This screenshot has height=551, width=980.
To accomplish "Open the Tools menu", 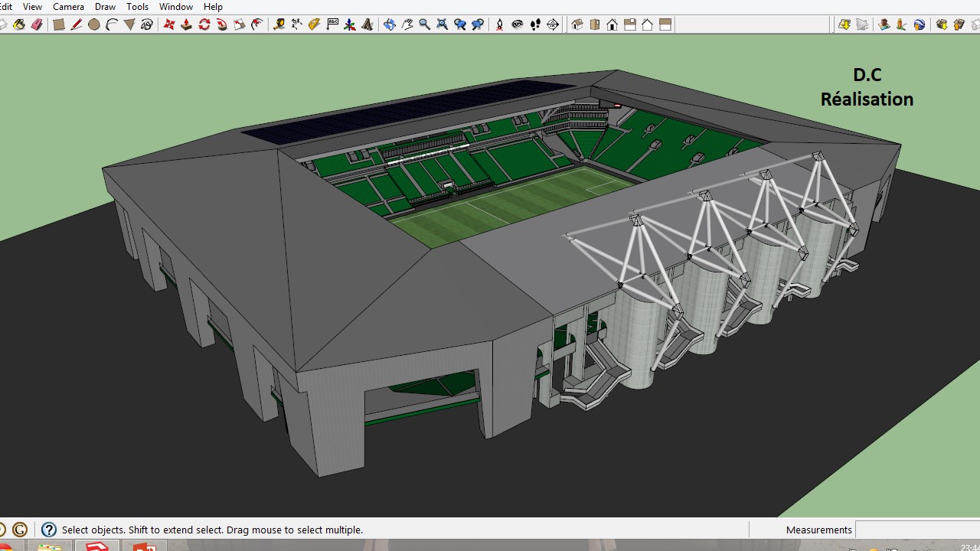I will click(x=138, y=7).
